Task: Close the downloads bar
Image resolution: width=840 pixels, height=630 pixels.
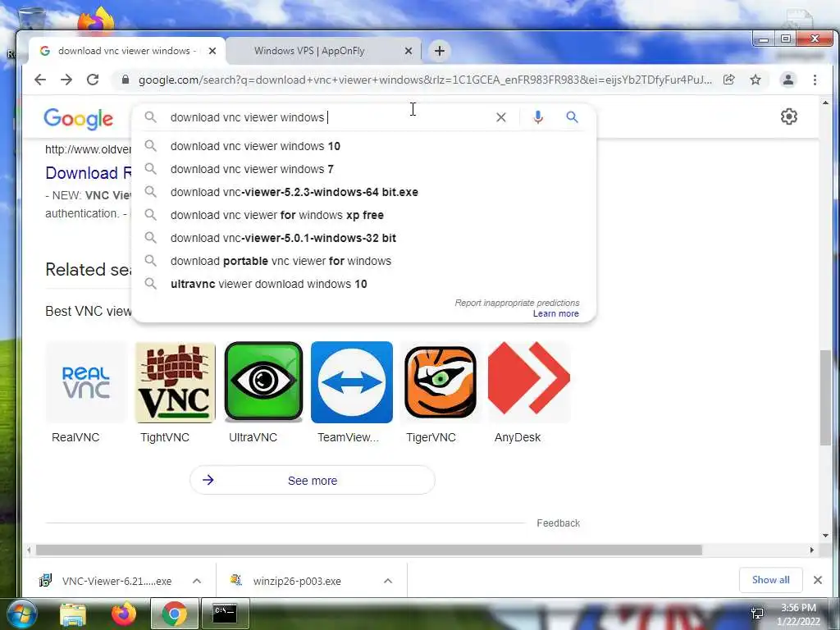Action: point(818,580)
